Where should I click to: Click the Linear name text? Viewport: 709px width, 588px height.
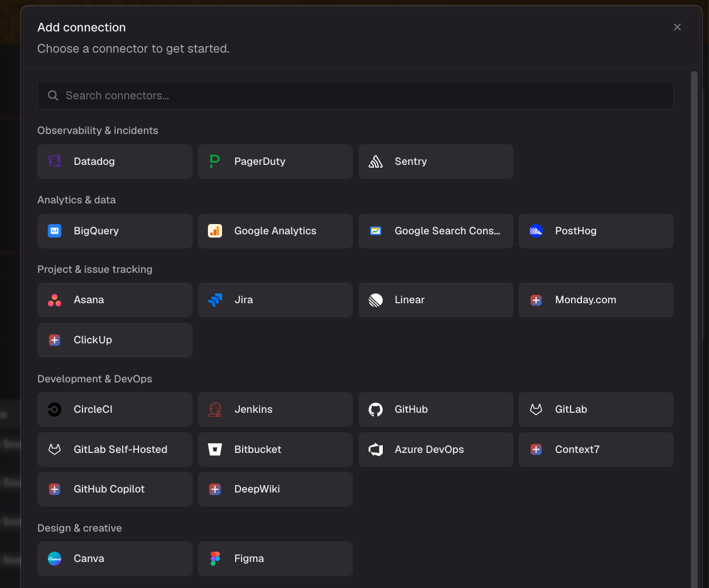[410, 300]
